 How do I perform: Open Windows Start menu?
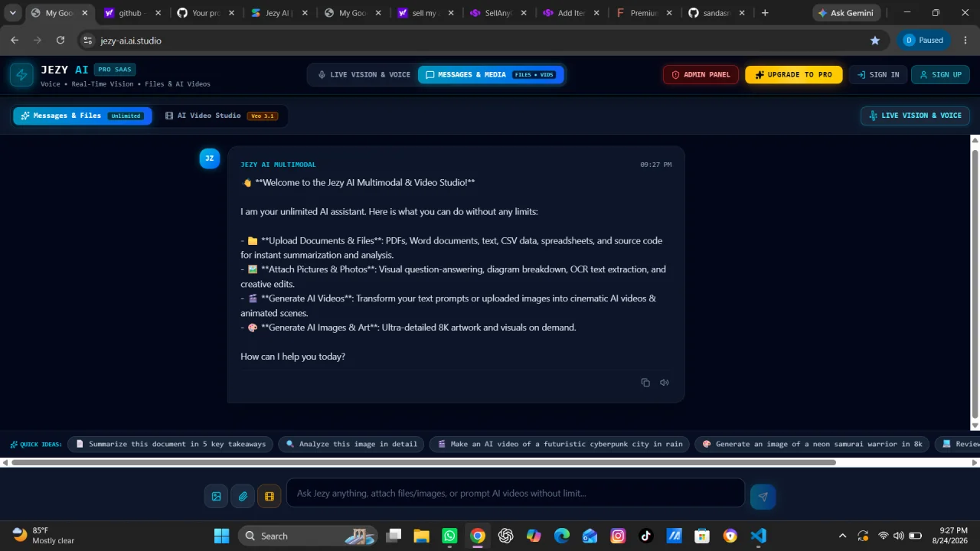(x=221, y=536)
